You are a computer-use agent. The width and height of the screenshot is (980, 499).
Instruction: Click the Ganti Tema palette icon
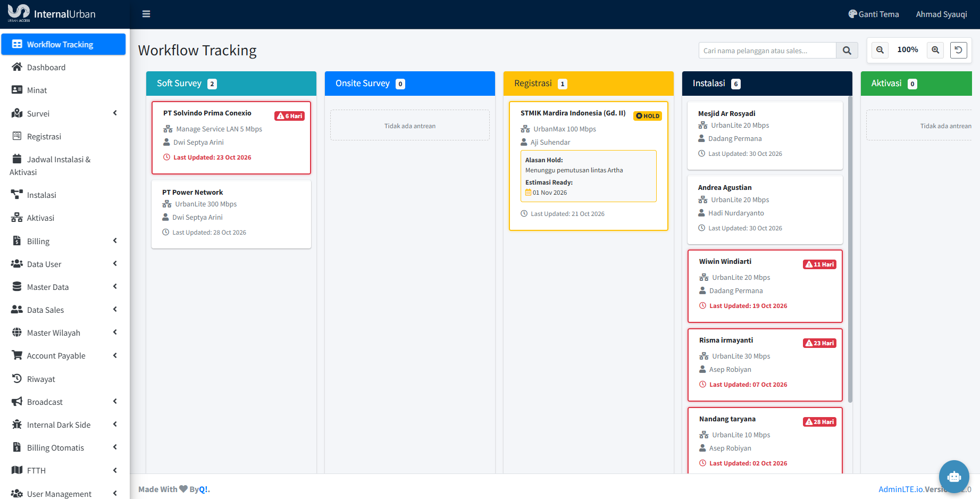853,14
